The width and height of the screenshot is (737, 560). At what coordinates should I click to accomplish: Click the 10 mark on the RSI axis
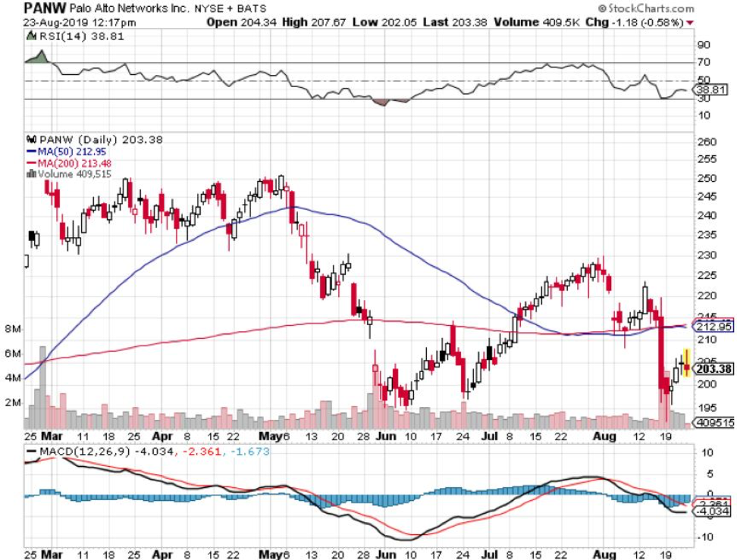coord(704,115)
